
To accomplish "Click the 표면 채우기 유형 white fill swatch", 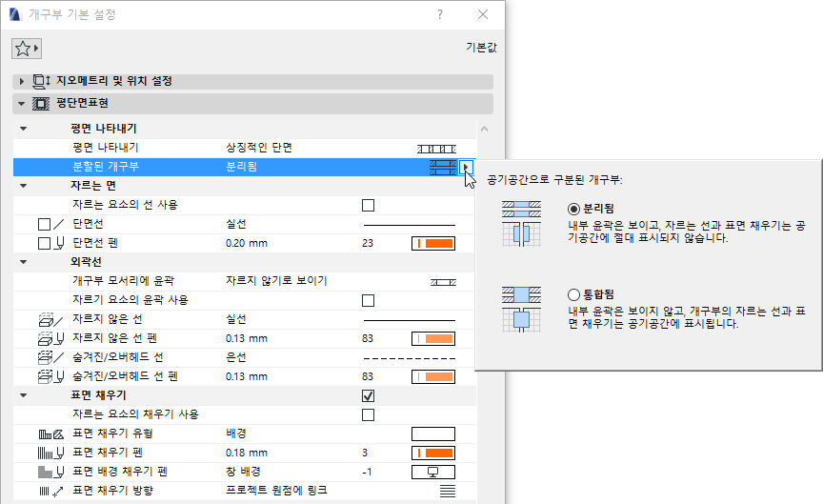I will point(433,434).
